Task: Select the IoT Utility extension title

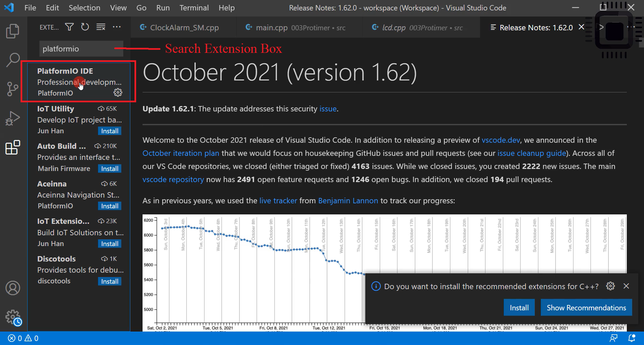Action: 56,109
